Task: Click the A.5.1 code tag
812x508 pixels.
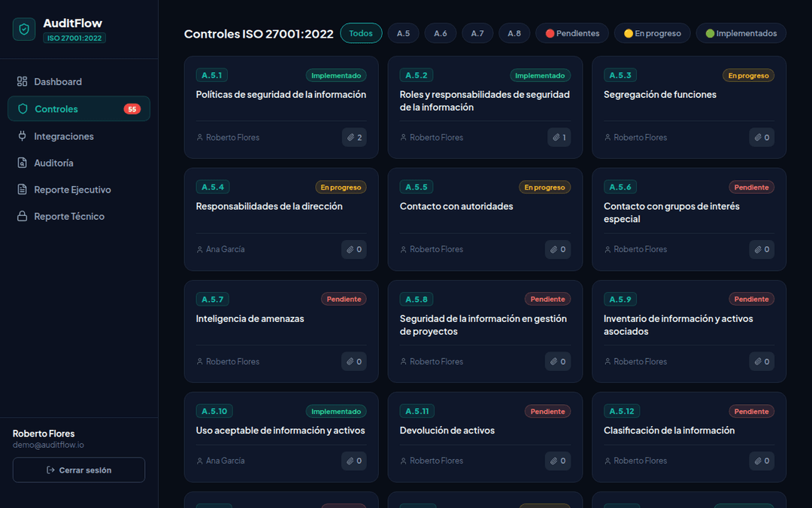Action: coord(212,75)
